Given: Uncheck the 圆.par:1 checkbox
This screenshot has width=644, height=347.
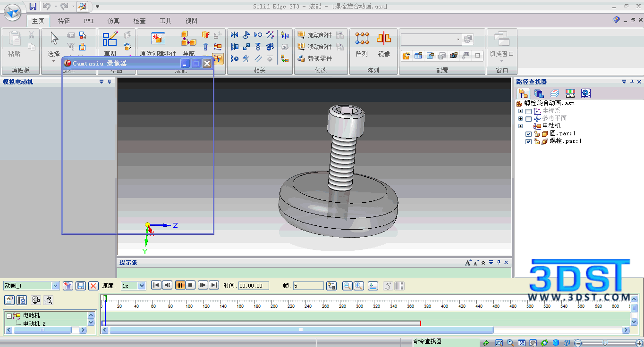Looking at the screenshot, I should click(529, 134).
